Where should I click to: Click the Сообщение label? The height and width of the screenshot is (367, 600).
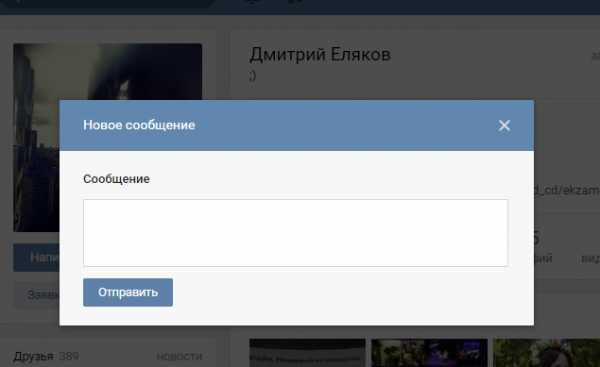coord(116,179)
